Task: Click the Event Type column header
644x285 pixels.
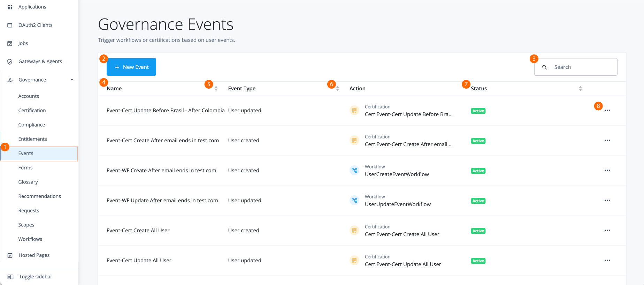Action: pyautogui.click(x=242, y=89)
